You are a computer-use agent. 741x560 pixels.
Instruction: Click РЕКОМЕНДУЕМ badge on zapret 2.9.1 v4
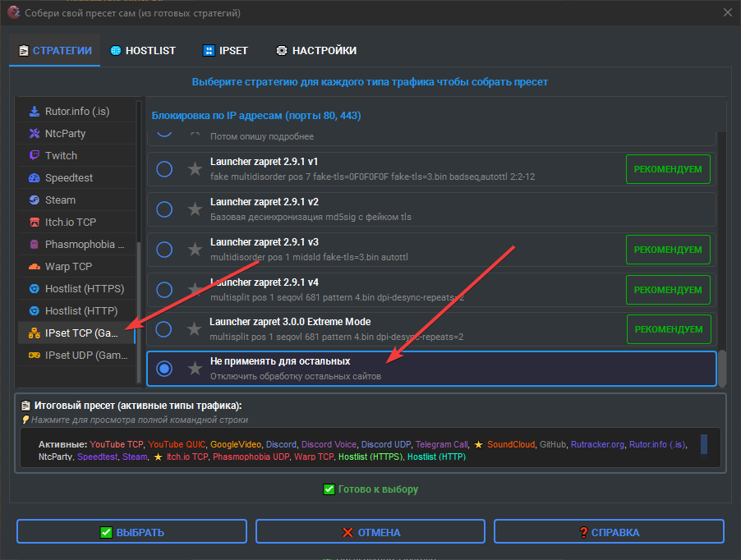point(668,290)
